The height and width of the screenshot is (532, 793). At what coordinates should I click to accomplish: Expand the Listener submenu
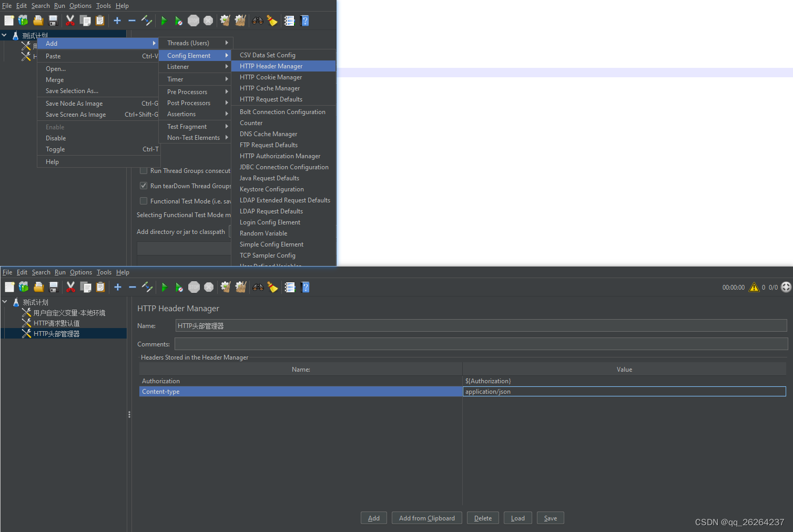pos(196,67)
